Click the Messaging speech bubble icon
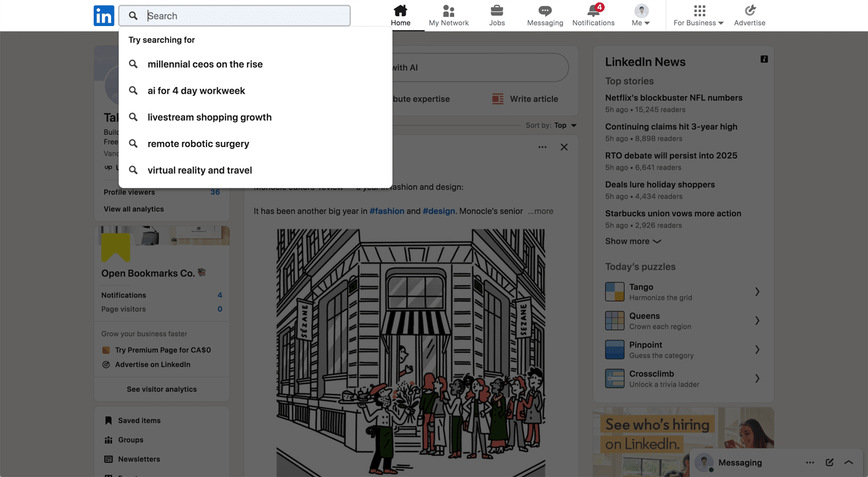 (x=545, y=10)
